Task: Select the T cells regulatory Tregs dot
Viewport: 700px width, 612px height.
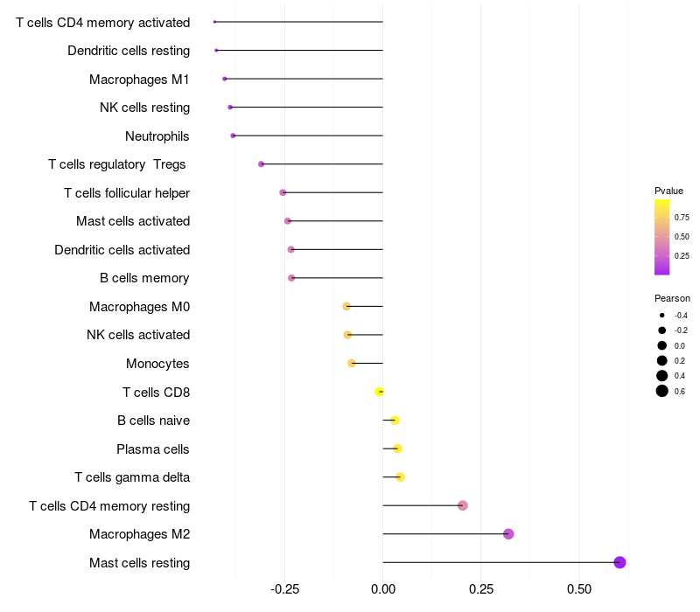Action: [261, 164]
